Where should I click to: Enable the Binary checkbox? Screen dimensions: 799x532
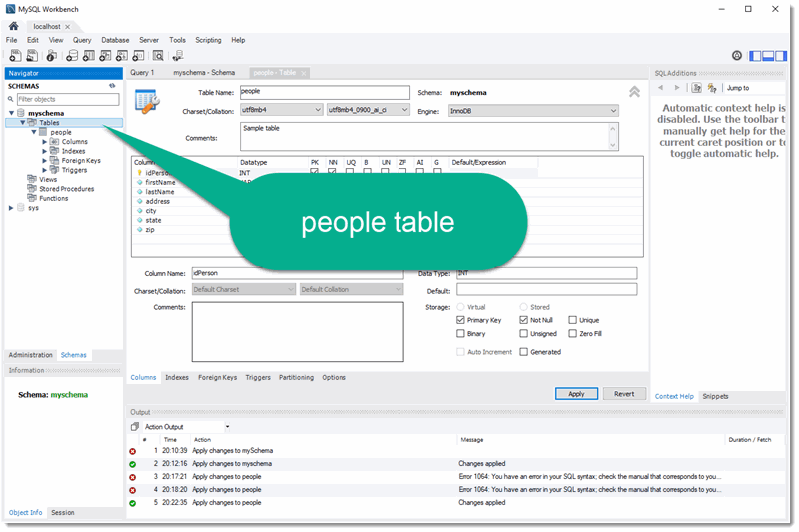(x=460, y=334)
